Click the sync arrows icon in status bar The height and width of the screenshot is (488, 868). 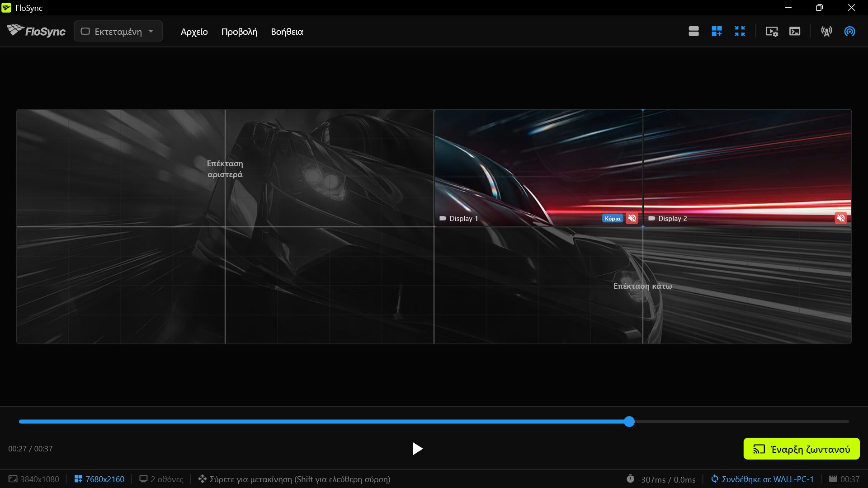(x=715, y=479)
